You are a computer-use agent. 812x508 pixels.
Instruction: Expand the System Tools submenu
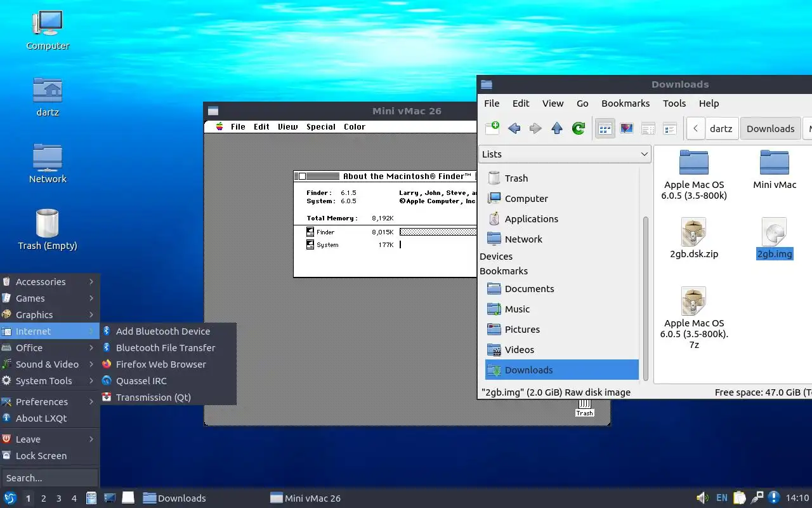point(50,381)
